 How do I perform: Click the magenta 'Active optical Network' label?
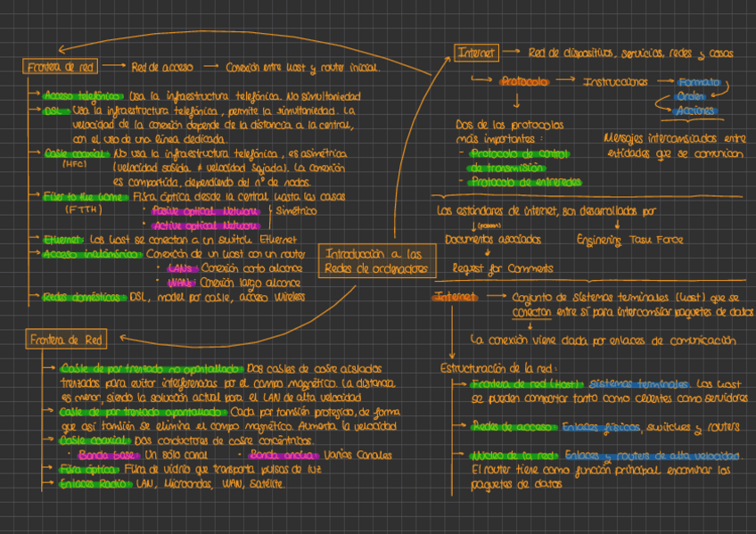pyautogui.click(x=204, y=226)
